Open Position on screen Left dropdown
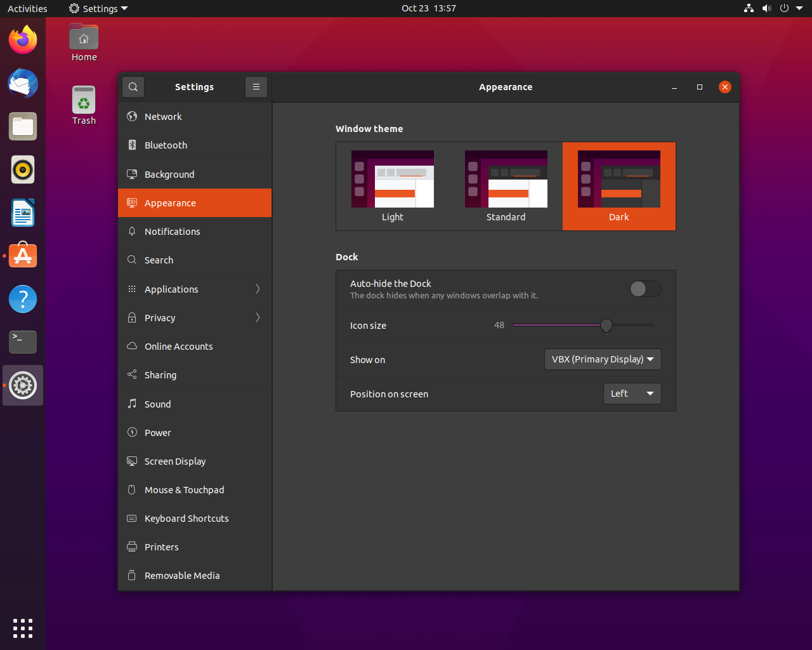The width and height of the screenshot is (812, 650). [x=632, y=394]
